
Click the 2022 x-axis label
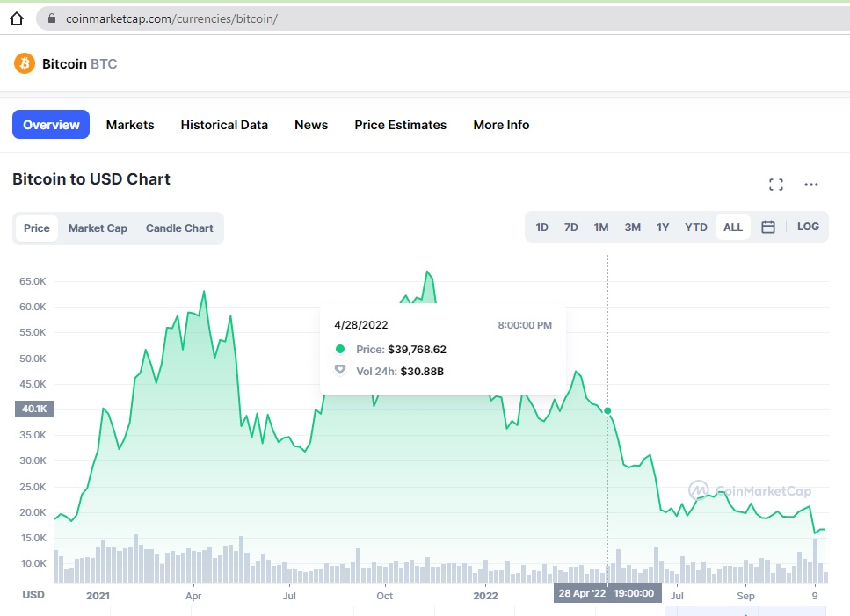(485, 596)
